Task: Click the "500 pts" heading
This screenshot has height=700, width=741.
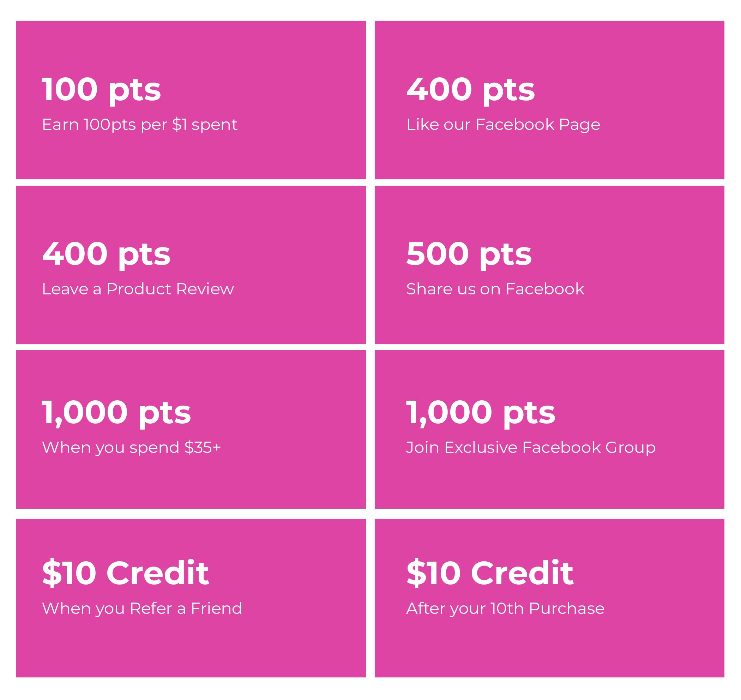Action: point(469,254)
